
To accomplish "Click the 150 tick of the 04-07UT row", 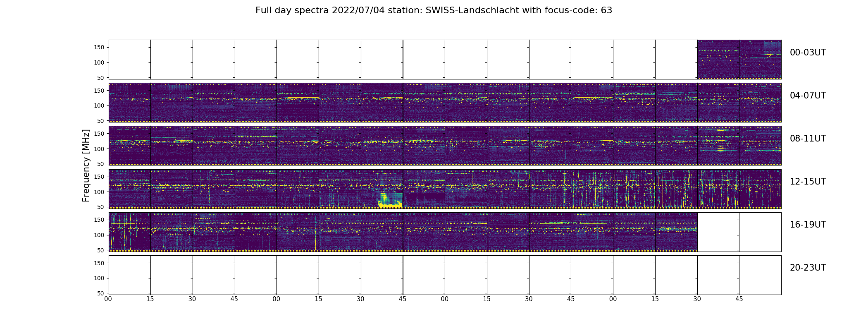I will (x=99, y=91).
